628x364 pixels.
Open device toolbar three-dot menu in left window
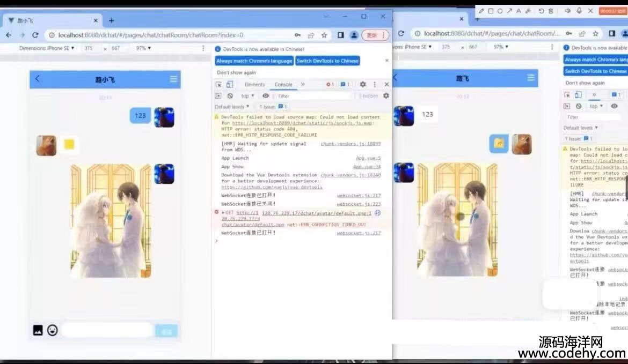(203, 48)
